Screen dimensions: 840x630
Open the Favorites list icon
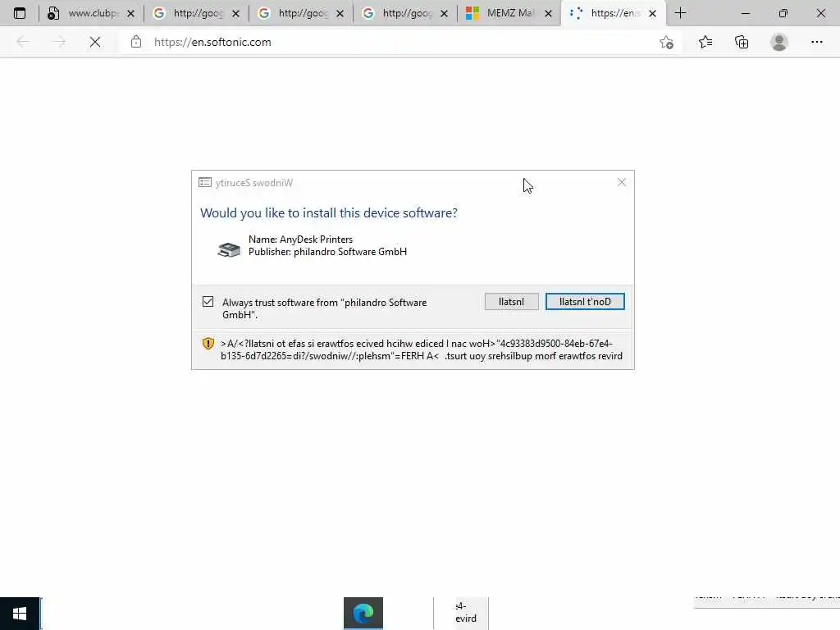tap(705, 42)
